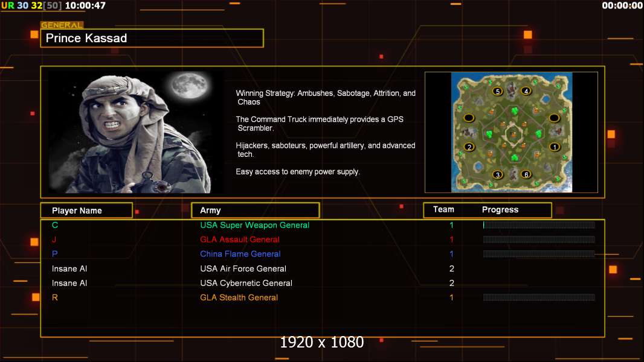Select start position 5 on the minimap

tap(497, 92)
